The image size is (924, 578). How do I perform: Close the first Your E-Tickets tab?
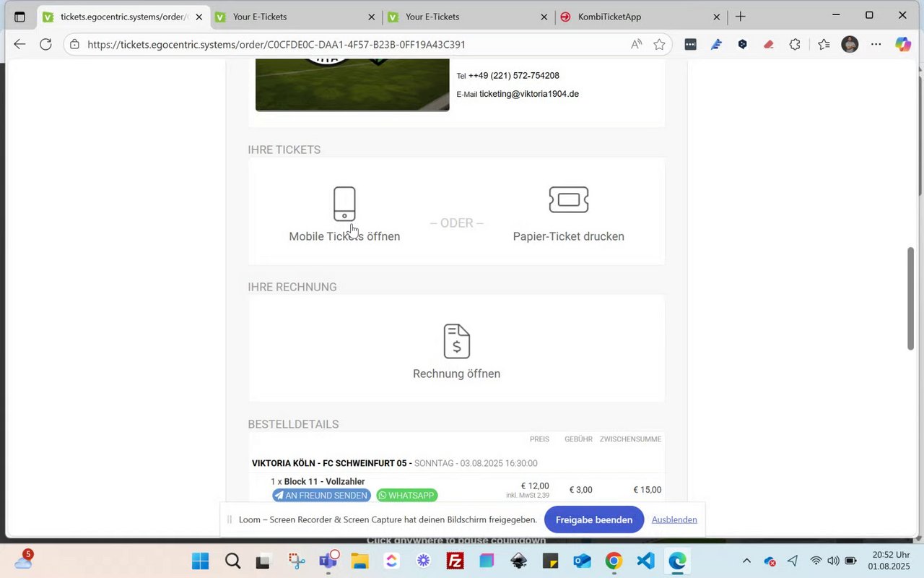372,17
